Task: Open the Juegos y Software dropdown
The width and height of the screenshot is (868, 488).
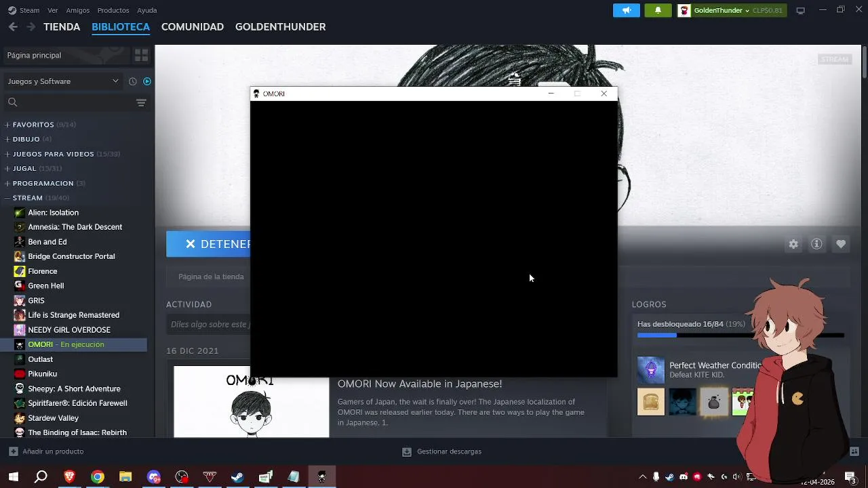Action: [63, 81]
